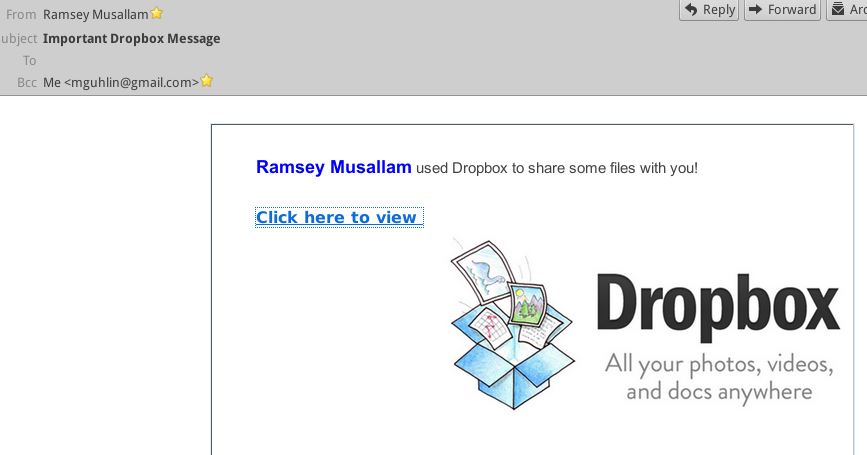
Task: Click the To header label
Action: [x=29, y=61]
